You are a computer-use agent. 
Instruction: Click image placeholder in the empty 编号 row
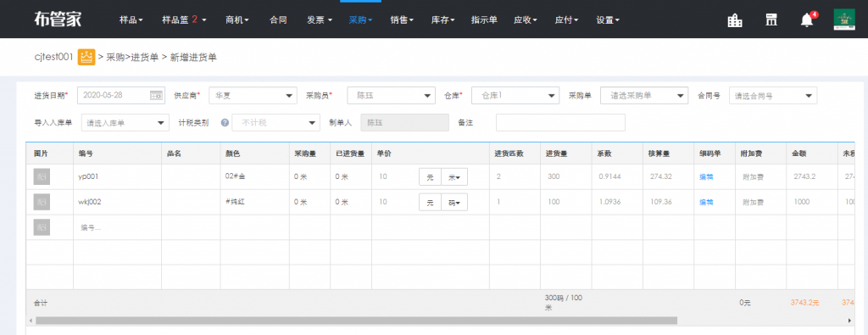tap(42, 227)
